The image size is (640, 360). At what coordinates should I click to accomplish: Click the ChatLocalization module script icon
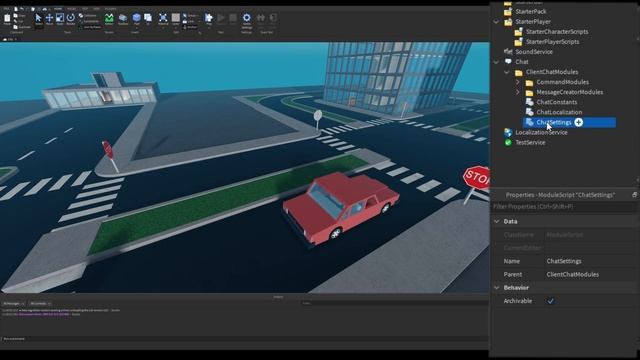point(529,112)
